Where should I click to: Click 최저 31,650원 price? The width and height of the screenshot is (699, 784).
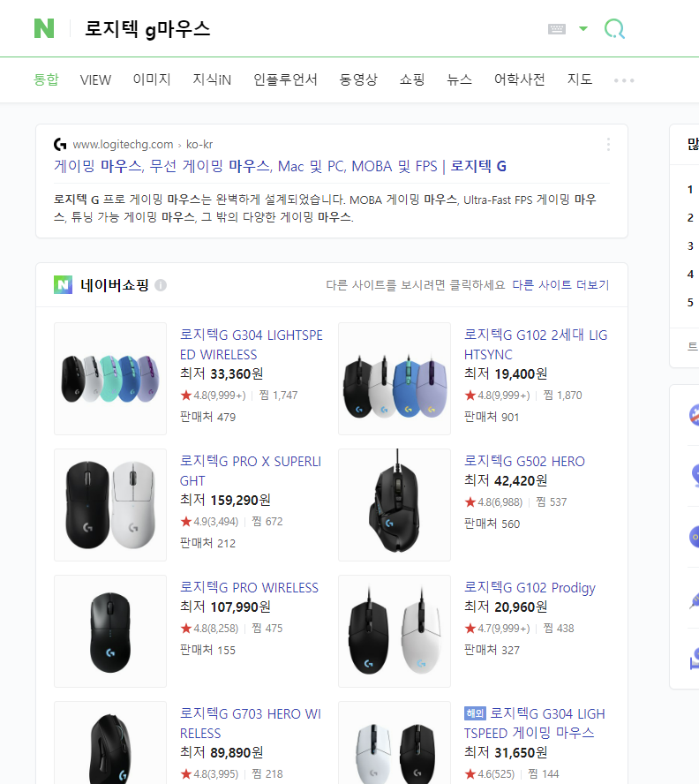506,752
